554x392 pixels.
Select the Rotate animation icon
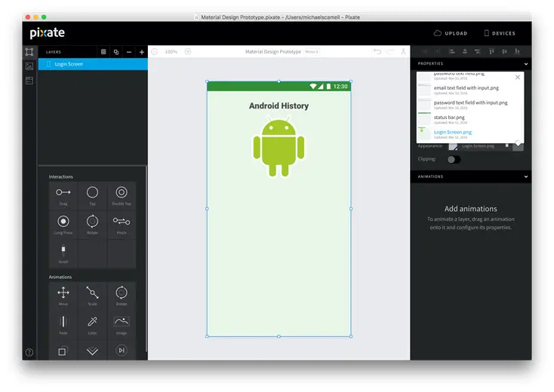click(122, 292)
